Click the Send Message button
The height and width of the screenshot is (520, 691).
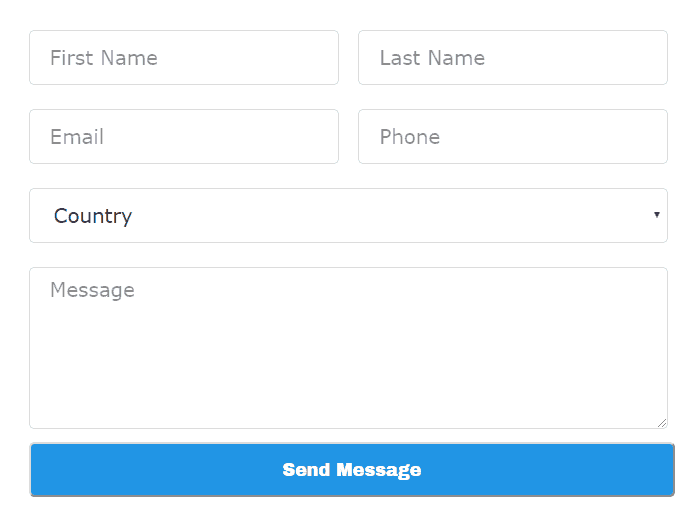pos(352,470)
